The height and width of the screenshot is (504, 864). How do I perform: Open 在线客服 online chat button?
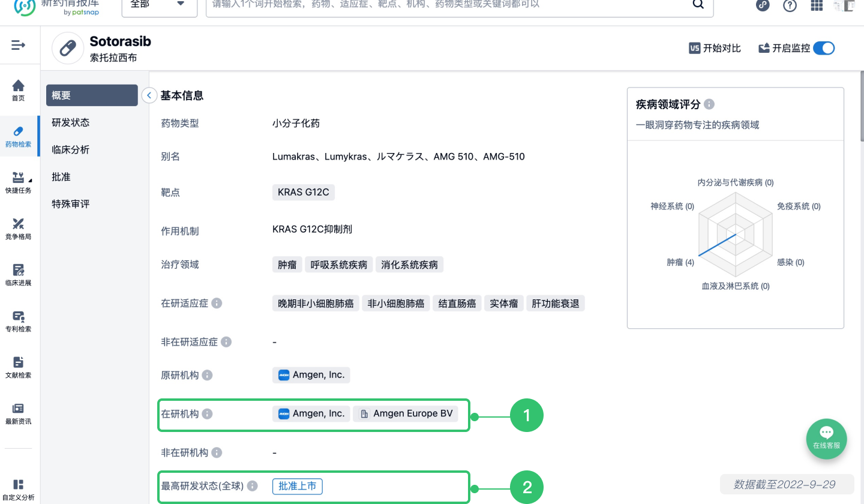coord(826,439)
